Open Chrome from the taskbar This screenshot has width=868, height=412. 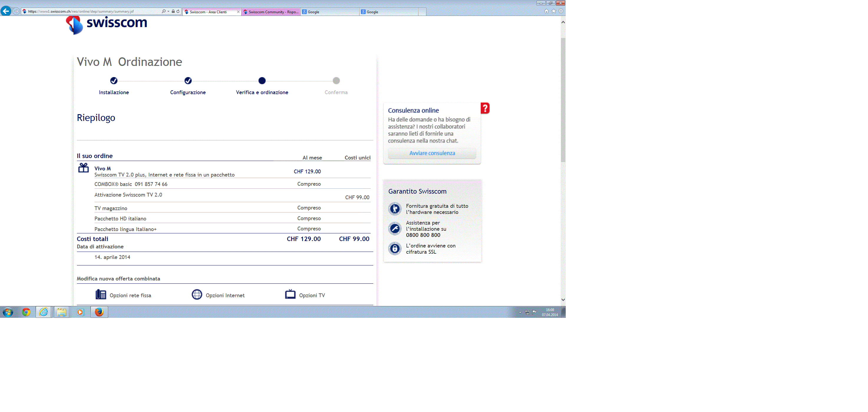coord(26,312)
